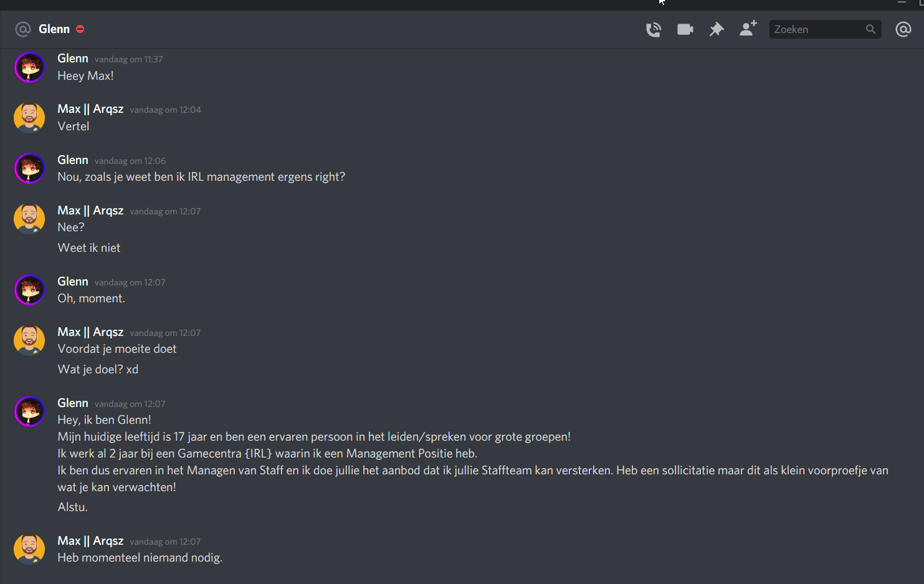This screenshot has height=584, width=924.
Task: Click Max's avatar beside the "Vertel" message
Action: 29,118
